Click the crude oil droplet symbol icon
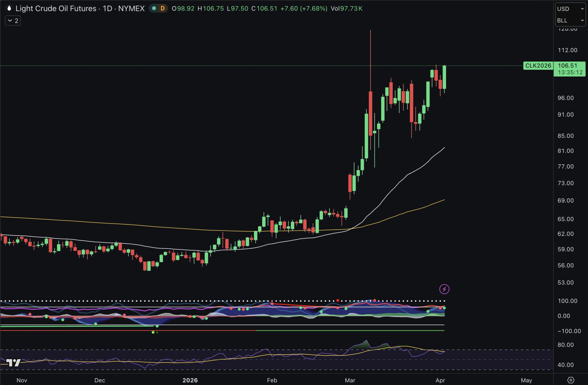This screenshot has height=385, width=588. (x=9, y=8)
